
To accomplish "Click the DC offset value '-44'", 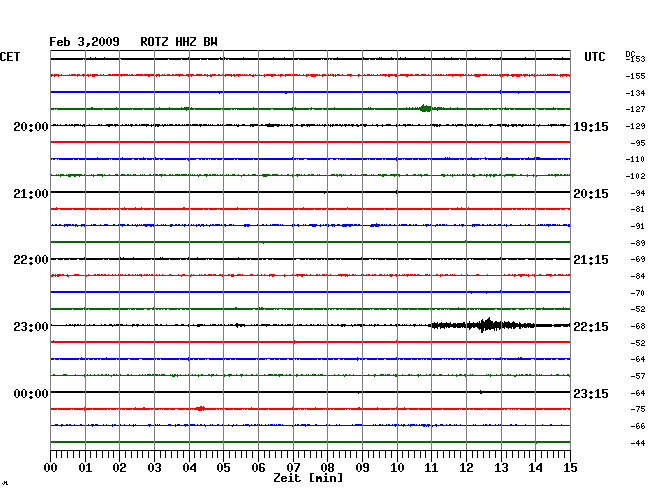I will pos(638,443).
